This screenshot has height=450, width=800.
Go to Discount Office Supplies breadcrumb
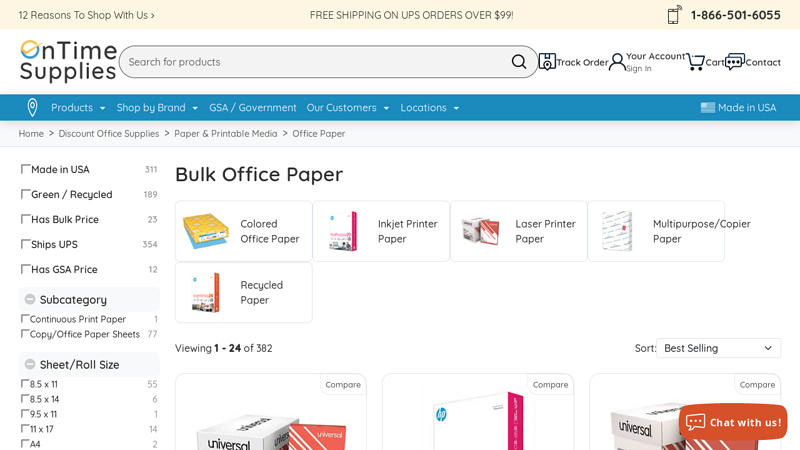109,134
